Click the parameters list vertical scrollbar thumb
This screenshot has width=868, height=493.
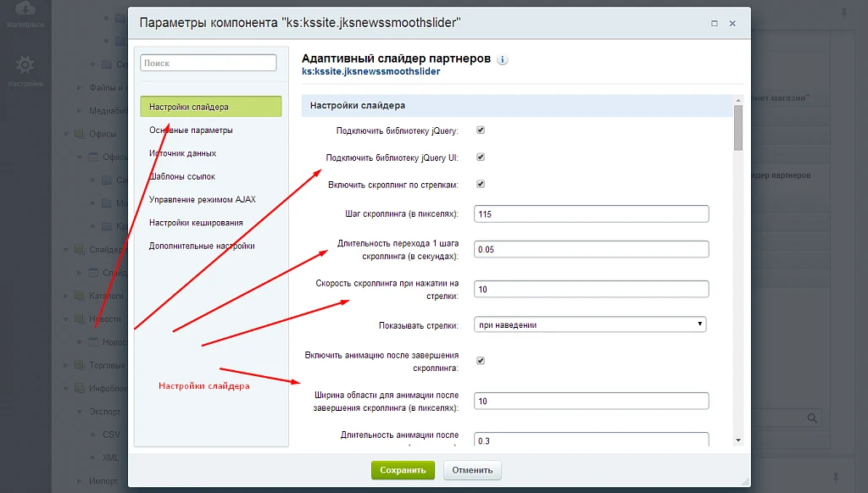[738, 128]
